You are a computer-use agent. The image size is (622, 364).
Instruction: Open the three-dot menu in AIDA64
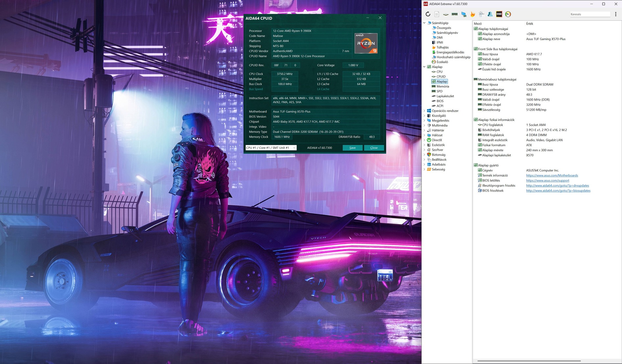point(616,14)
